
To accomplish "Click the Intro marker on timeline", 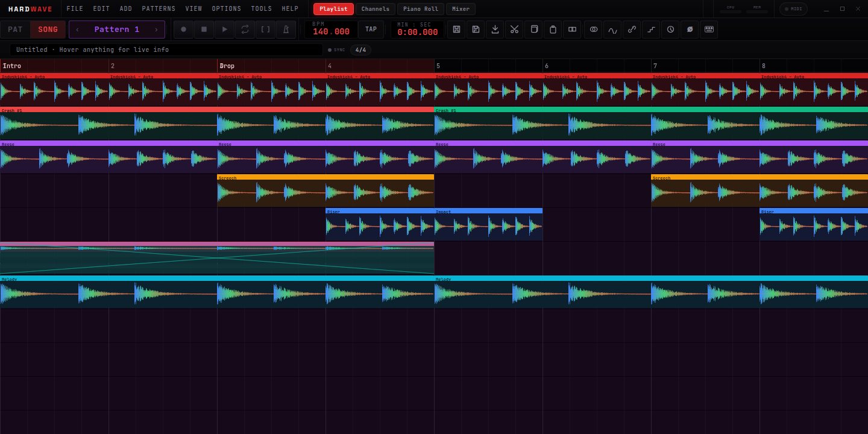I will (x=12, y=66).
